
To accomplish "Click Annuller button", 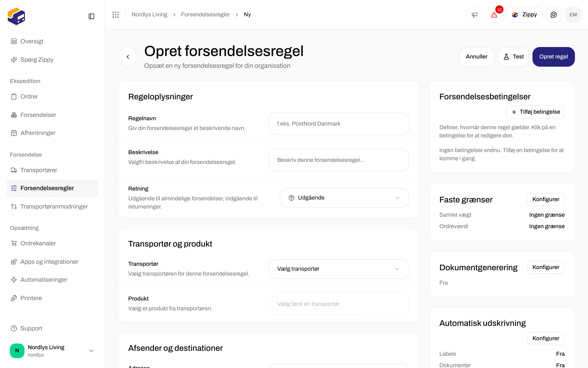I will 477,57.
